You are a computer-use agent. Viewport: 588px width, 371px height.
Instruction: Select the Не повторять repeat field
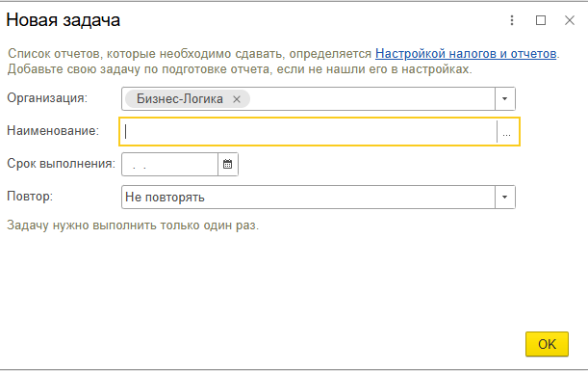click(308, 198)
